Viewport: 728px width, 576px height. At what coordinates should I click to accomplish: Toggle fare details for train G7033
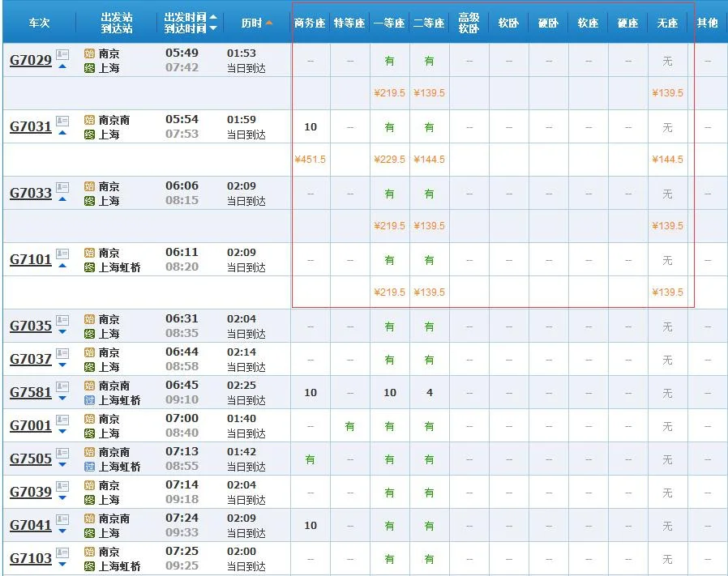point(62,199)
